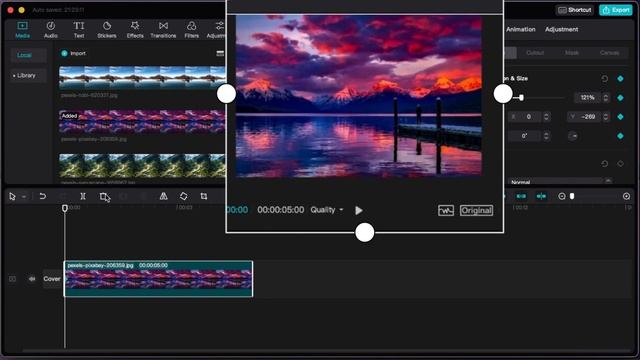Switch to the Animation tab

click(520, 29)
